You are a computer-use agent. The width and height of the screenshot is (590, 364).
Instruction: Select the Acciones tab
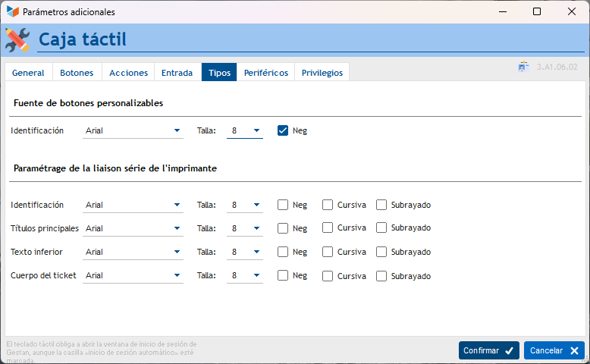(x=128, y=73)
